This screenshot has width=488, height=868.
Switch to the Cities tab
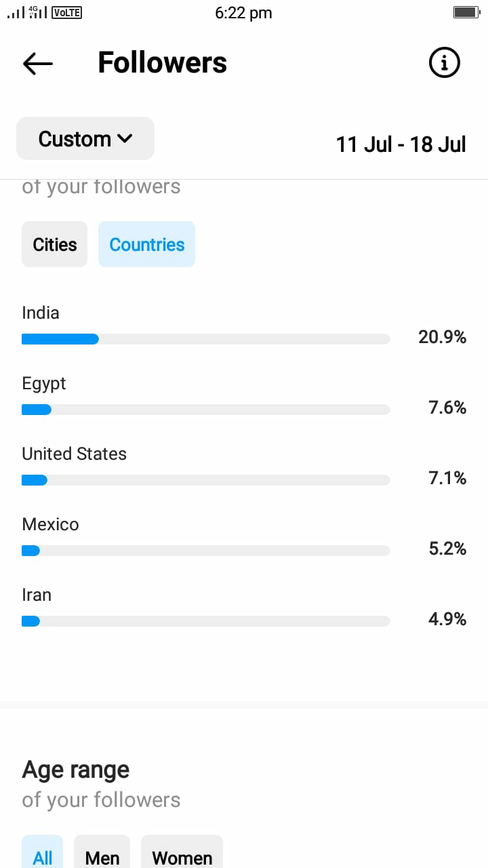click(x=55, y=244)
